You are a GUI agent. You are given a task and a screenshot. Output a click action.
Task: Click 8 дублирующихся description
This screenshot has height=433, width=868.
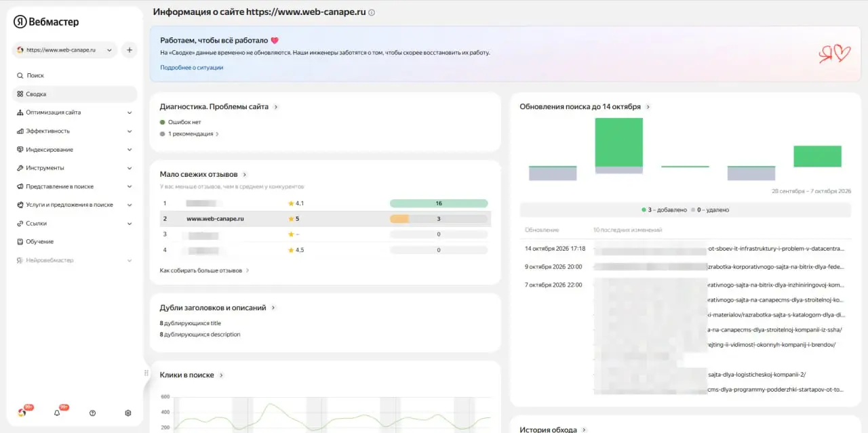tap(200, 334)
